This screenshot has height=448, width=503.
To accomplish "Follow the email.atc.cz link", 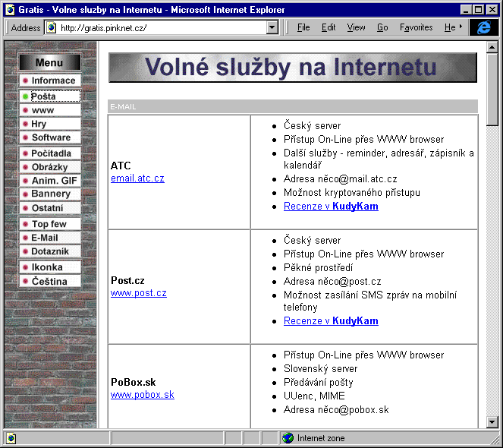I will [x=137, y=178].
